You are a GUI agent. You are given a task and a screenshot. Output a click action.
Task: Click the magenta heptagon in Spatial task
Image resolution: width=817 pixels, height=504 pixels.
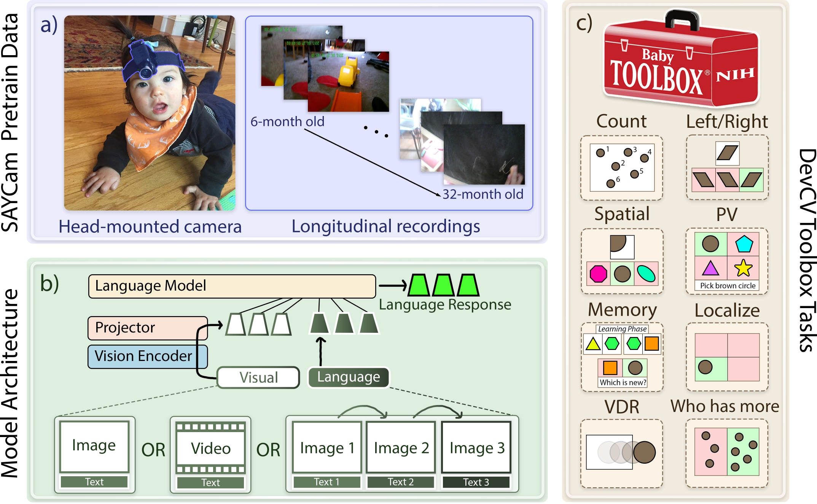598,273
